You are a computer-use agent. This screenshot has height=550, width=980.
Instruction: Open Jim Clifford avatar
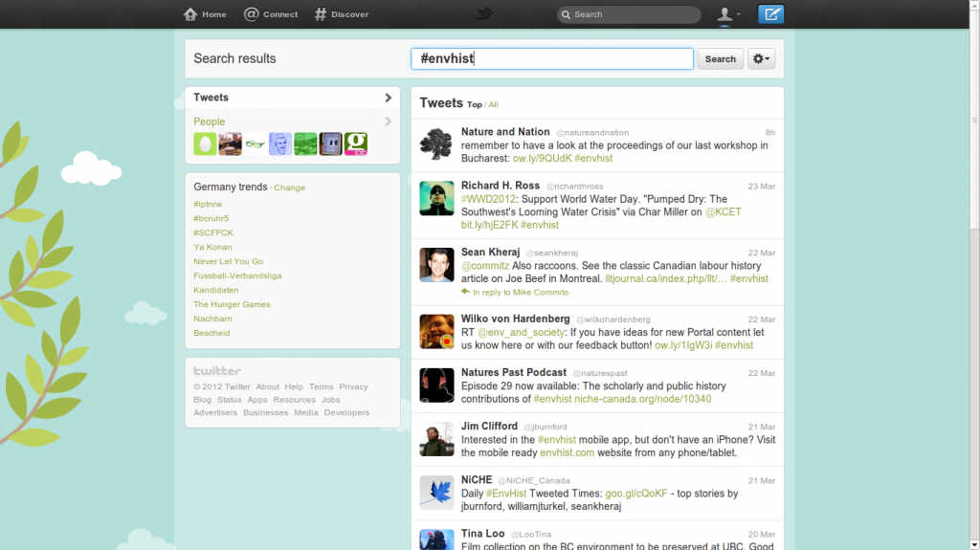coord(436,439)
